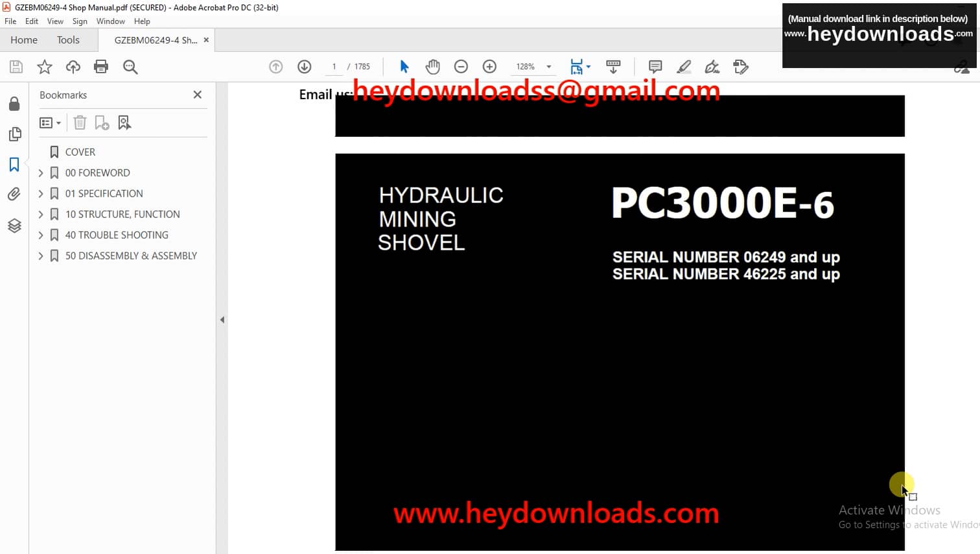Viewport: 980px width, 554px height.
Task: Collapse navigation pane with side arrow
Action: tap(222, 320)
